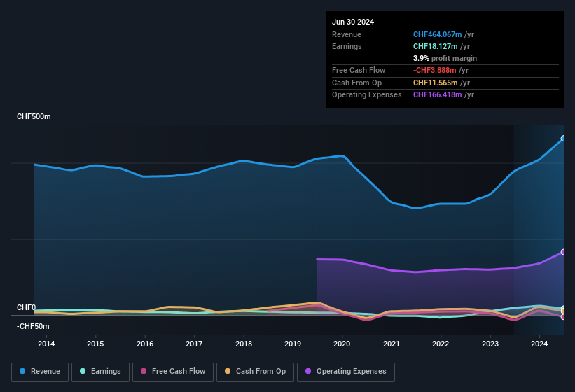Click the CHF464.067m revenue value in the tooltip
This screenshot has height=392, width=575.
pyautogui.click(x=438, y=34)
